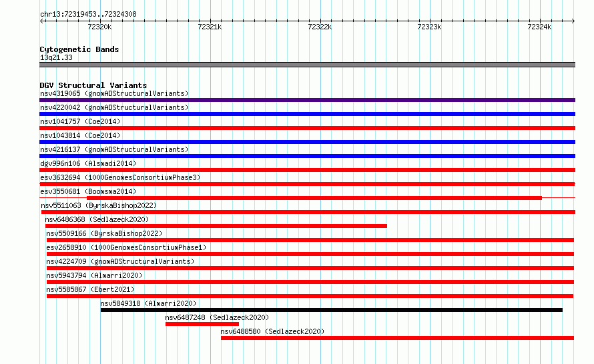This screenshot has width=594, height=364.
Task: Open esv3632694 (1000GenomesConsortiumPhase3) label
Action: point(120,177)
